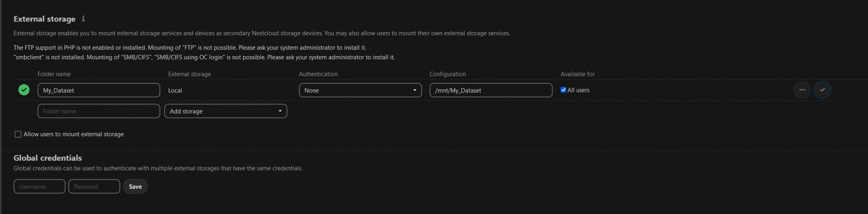The image size is (868, 214).
Task: Click the Authentication column header
Action: tap(318, 74)
